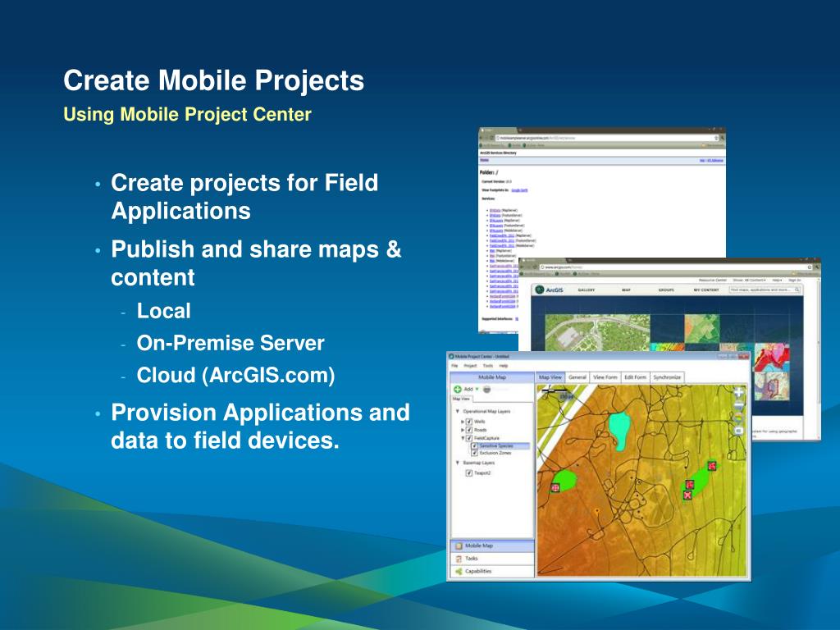Click the Services Directory browser address bar
The image size is (840, 630).
pos(606,138)
